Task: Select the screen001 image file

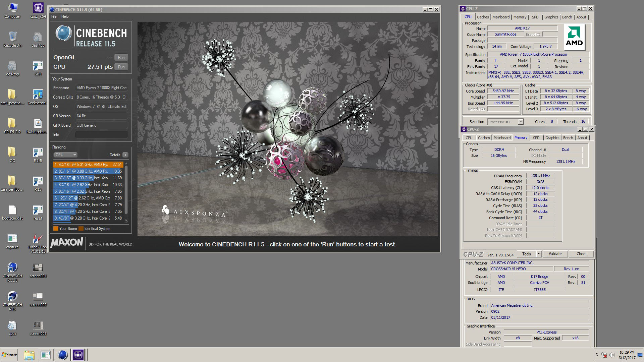Action: click(38, 270)
